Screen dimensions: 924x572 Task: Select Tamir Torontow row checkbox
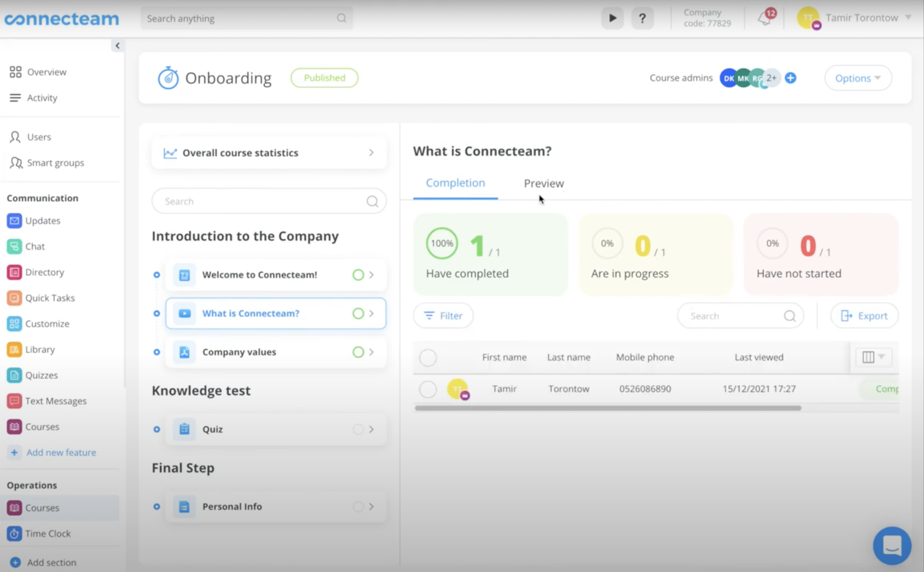(428, 389)
